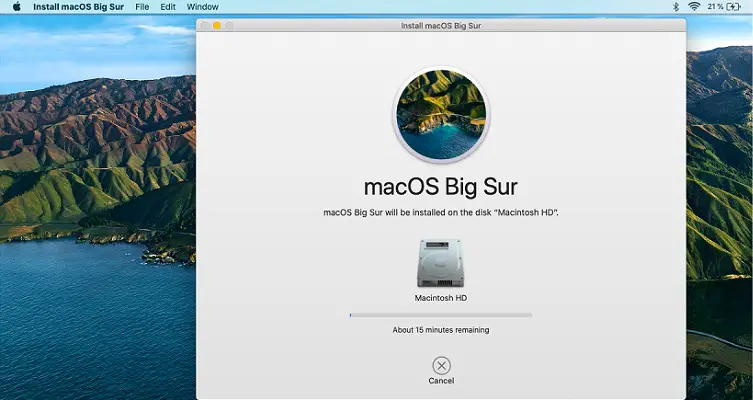Click the installation progress bar

pyautogui.click(x=441, y=315)
